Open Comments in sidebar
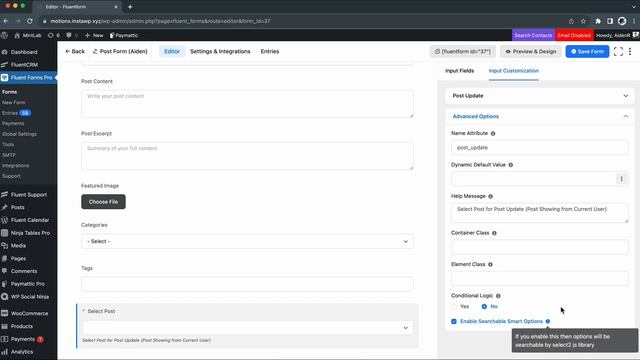Viewport: 640px width, 360px height. 24,271
